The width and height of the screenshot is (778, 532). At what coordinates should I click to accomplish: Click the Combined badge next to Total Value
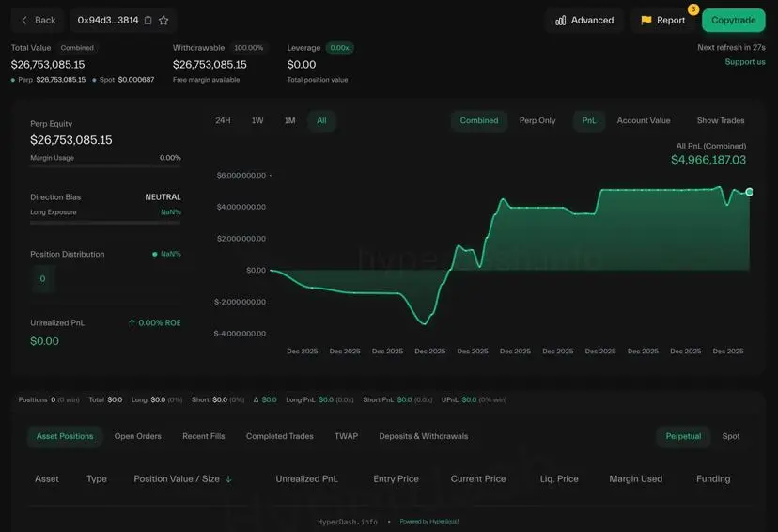(x=77, y=48)
